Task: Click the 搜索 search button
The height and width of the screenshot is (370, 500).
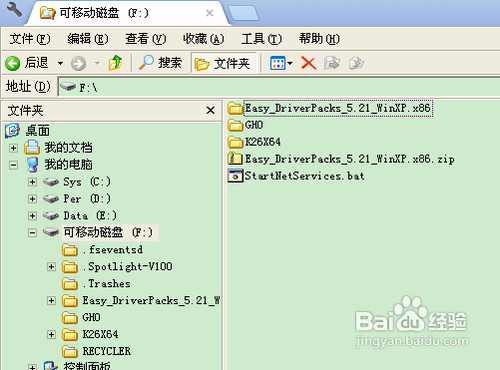Action: click(x=160, y=62)
